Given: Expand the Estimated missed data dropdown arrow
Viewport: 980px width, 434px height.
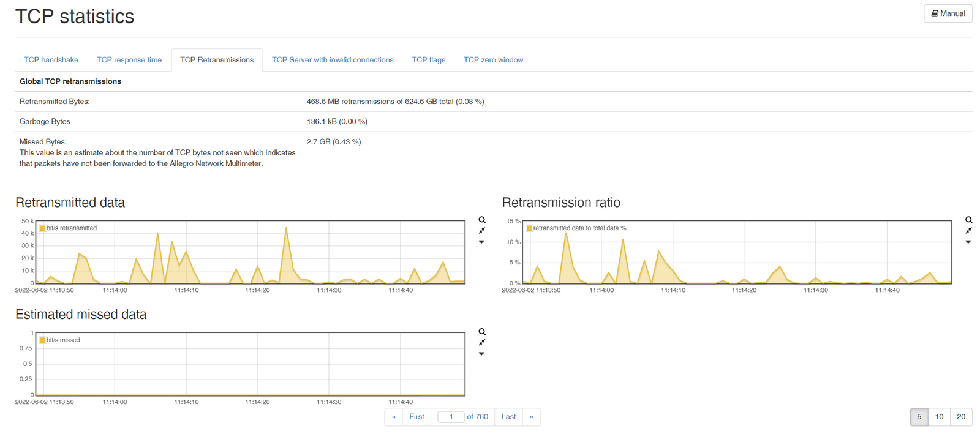Looking at the screenshot, I should point(481,354).
